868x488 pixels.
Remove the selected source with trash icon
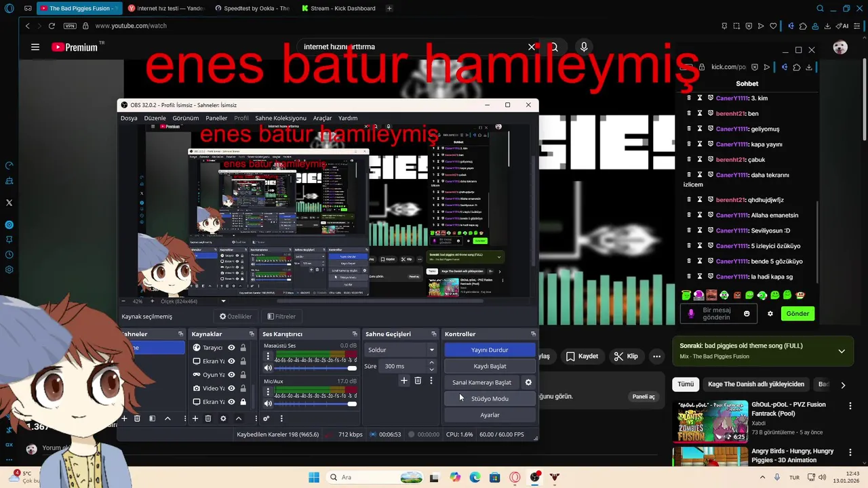click(x=208, y=418)
